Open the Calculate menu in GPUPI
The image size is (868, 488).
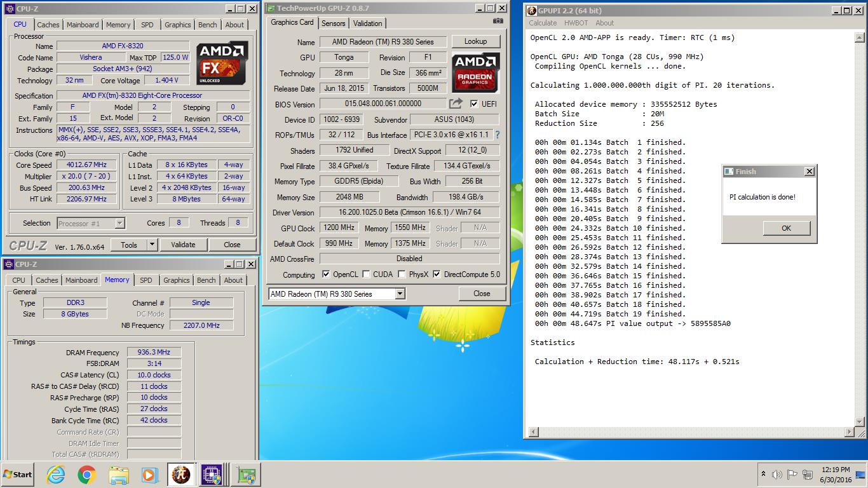pos(543,23)
